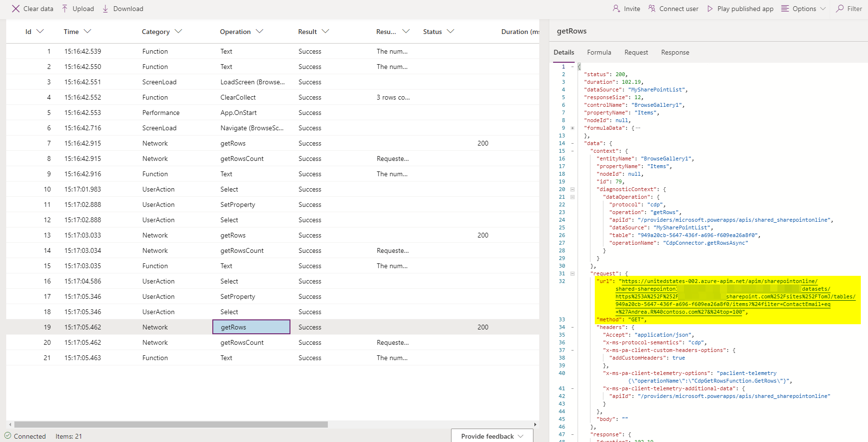Click the Download arrow icon
868x442 pixels.
[105, 9]
